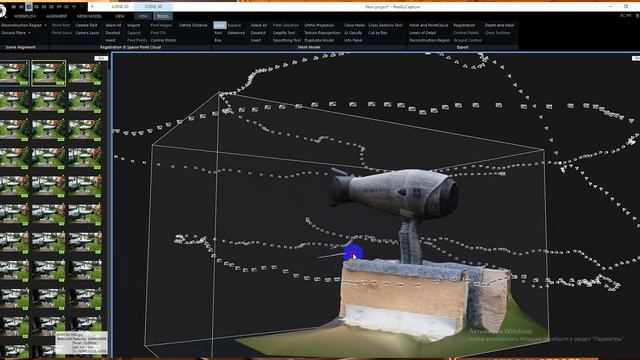Click Deselect in the Mesh Model group
This screenshot has height=360, width=640.
coord(258,33)
